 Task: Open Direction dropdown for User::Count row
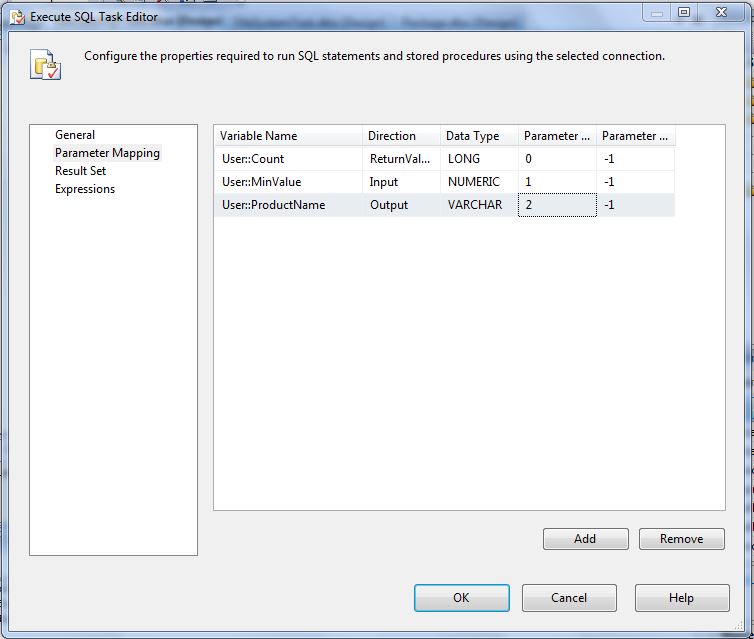coord(401,159)
